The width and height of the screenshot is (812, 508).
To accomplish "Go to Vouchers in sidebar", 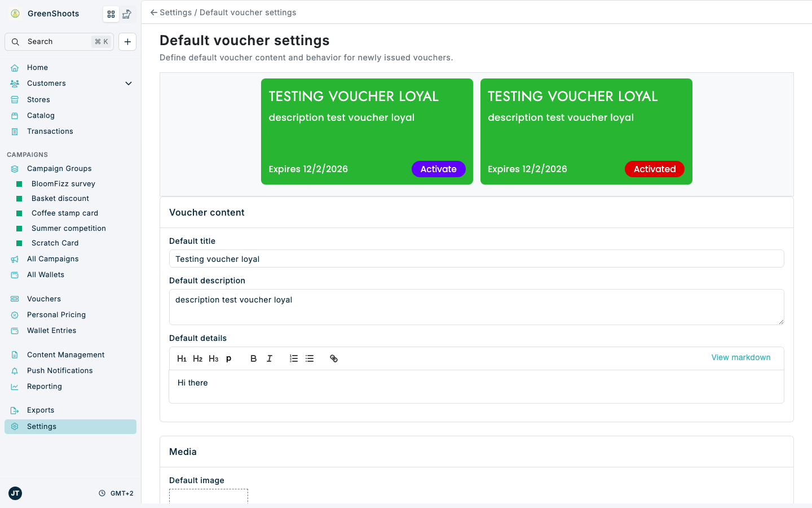I will 70,299.
